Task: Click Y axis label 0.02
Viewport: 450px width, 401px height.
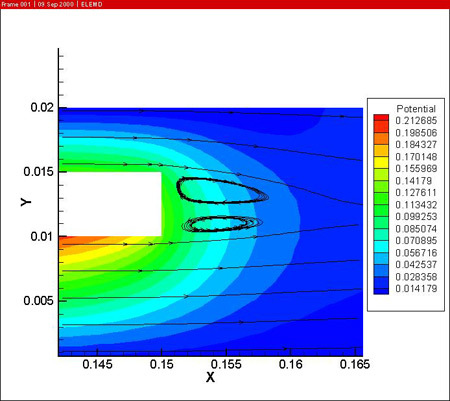Action: click(x=42, y=107)
